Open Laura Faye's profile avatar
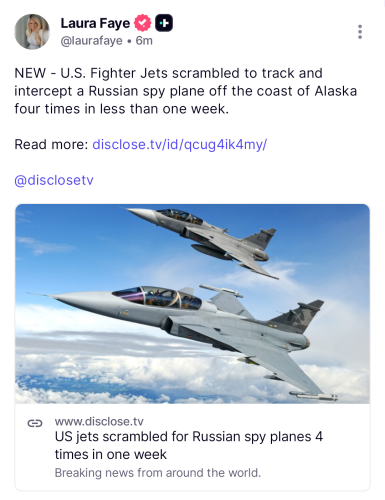The width and height of the screenshot is (385, 500). 32,32
